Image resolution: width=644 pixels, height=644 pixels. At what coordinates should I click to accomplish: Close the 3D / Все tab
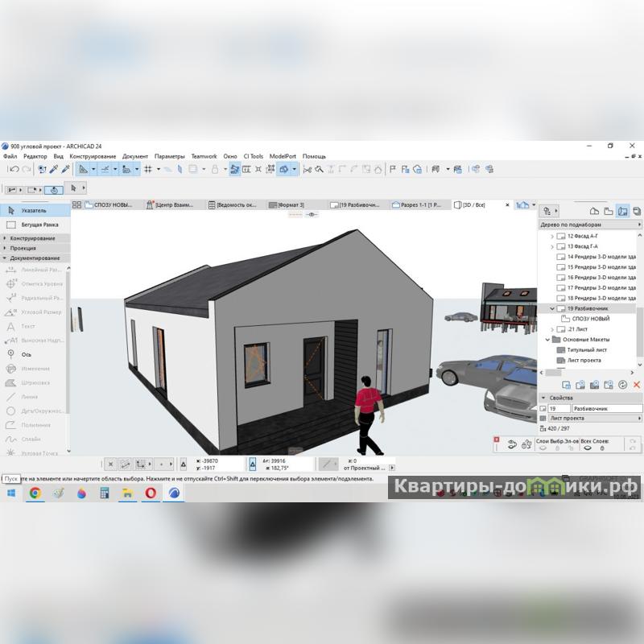(x=507, y=205)
